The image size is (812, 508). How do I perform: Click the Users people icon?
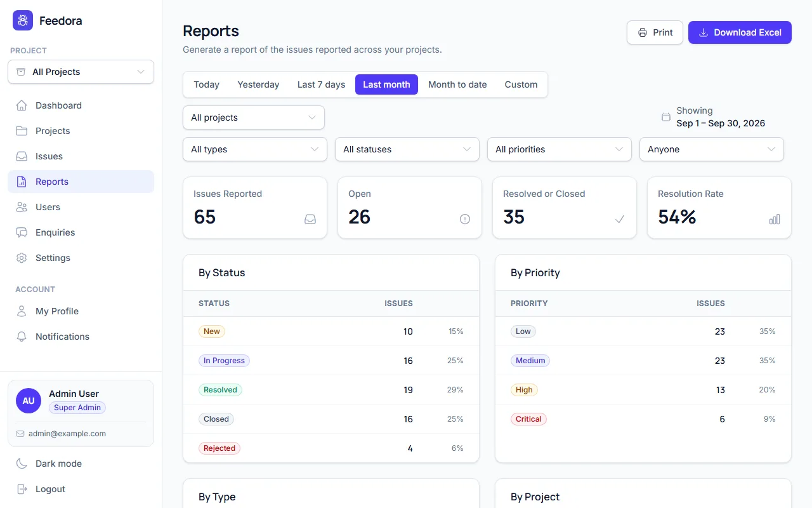(x=22, y=207)
